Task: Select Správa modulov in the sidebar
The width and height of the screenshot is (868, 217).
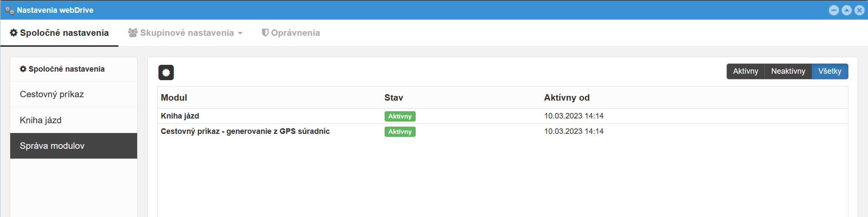Action: [x=52, y=146]
